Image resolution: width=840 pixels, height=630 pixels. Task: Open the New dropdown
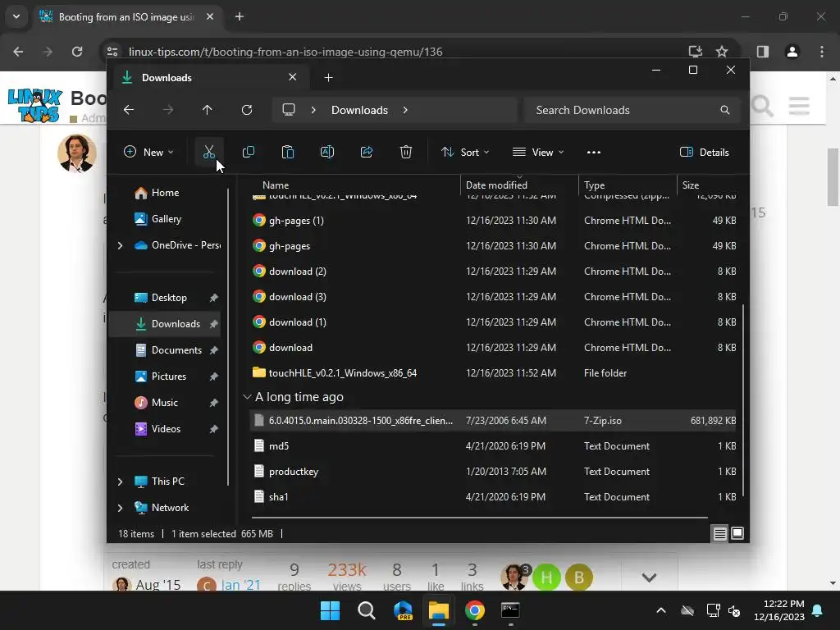click(148, 152)
